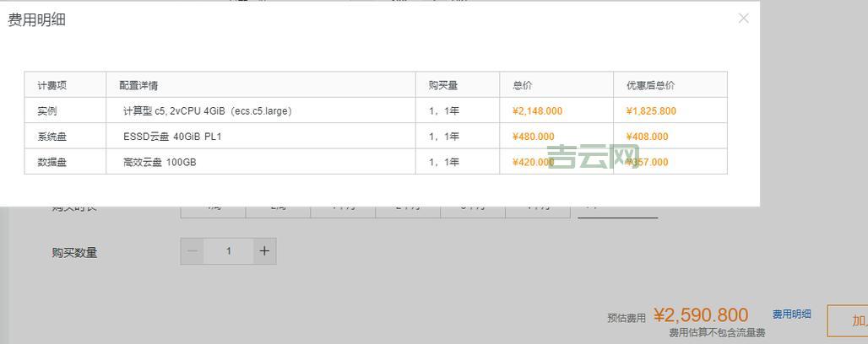
Task: Click the 总价 column header
Action: click(522, 85)
